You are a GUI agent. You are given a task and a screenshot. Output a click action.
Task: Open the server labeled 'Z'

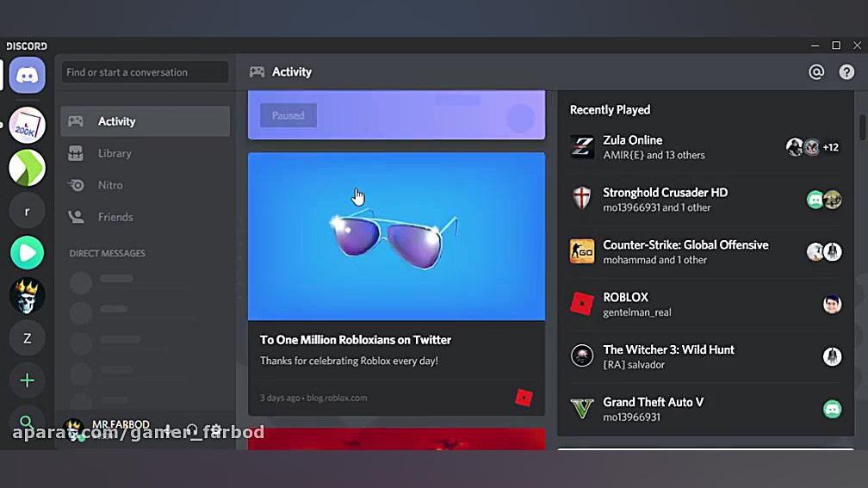[28, 338]
